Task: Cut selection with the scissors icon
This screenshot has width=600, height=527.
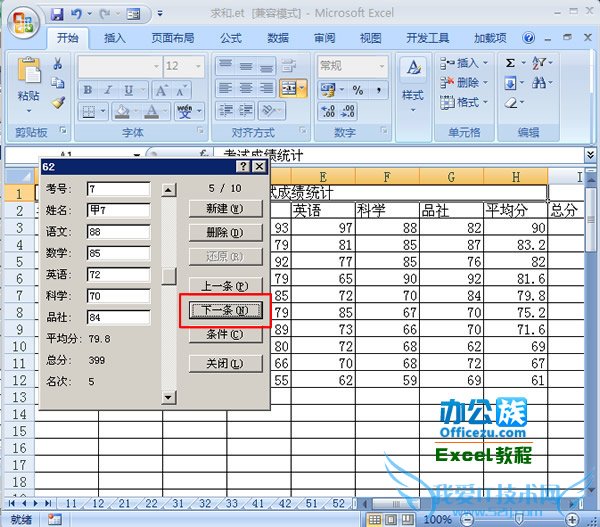Action: point(58,63)
